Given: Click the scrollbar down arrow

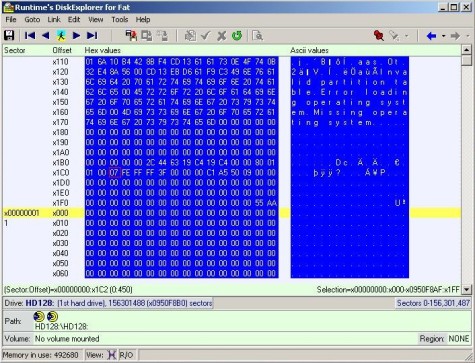Looking at the screenshot, I should point(467,290).
